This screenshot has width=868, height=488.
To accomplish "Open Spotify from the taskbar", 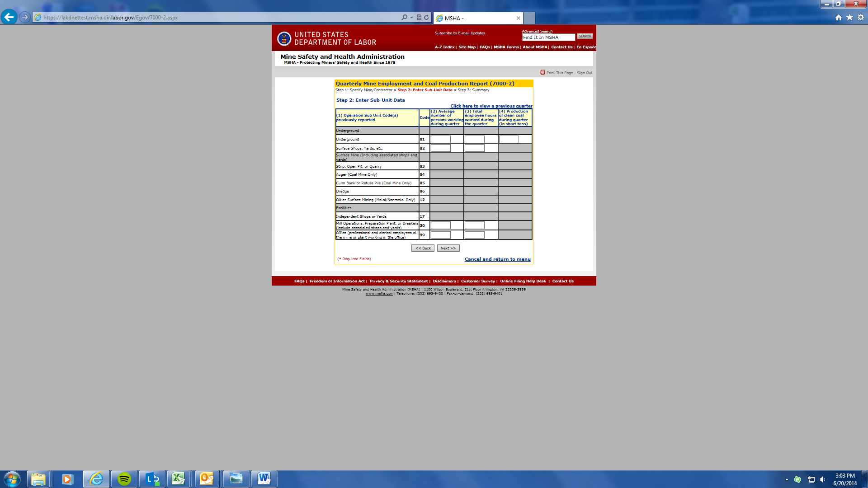I will [x=124, y=479].
